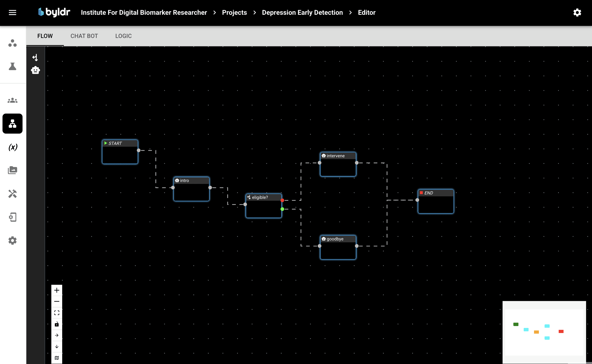Click the red stop icon on END

pos(421,193)
